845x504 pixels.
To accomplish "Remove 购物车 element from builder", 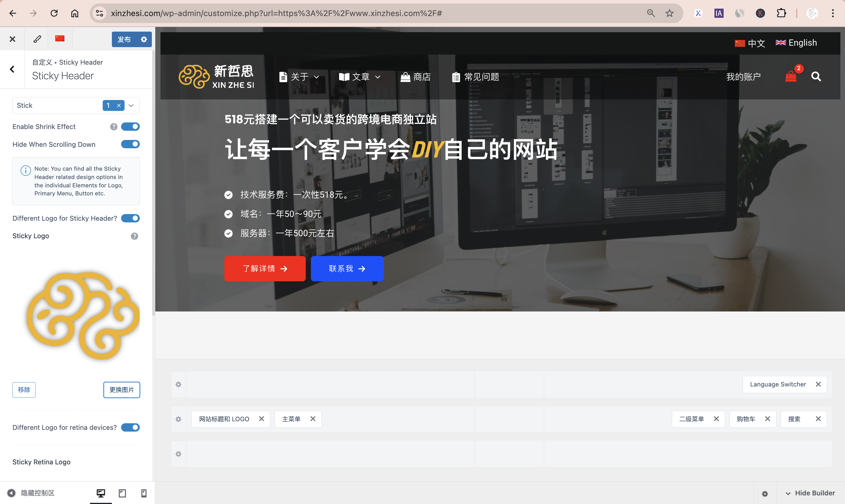I will coord(768,419).
